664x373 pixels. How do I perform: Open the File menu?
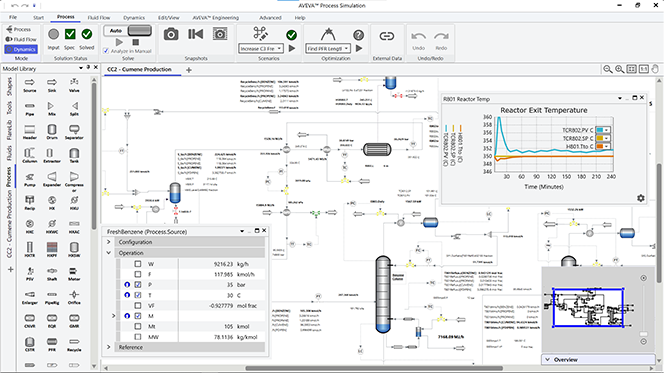click(13, 18)
